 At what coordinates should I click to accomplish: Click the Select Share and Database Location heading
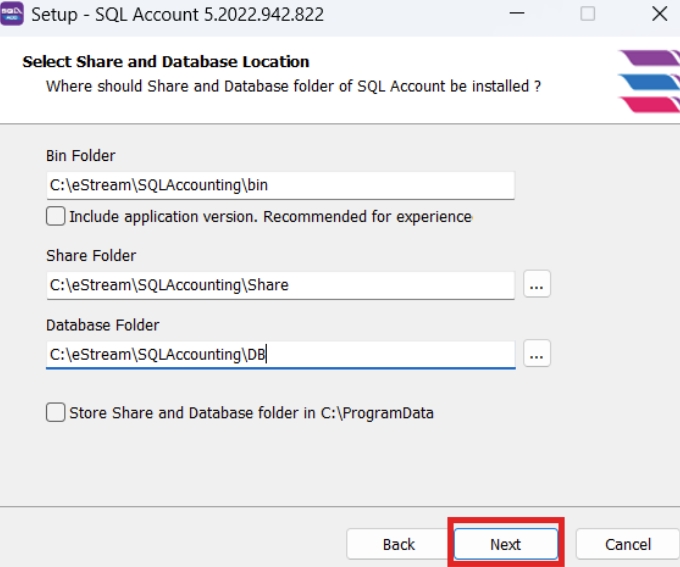point(166,62)
